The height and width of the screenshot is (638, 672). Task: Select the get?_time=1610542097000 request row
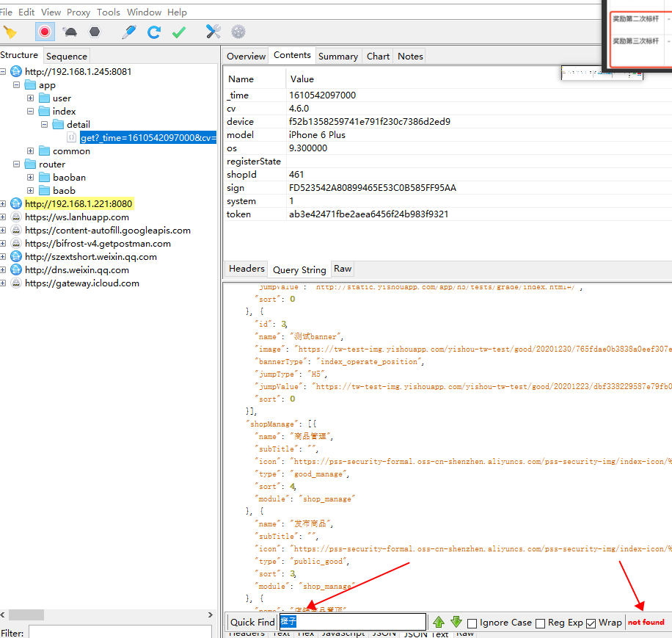pos(148,137)
